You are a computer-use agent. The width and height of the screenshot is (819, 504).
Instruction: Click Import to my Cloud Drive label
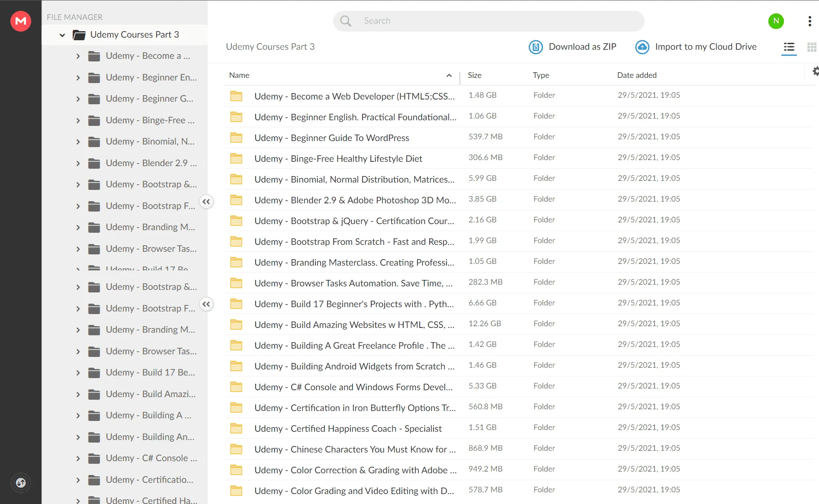pos(706,47)
